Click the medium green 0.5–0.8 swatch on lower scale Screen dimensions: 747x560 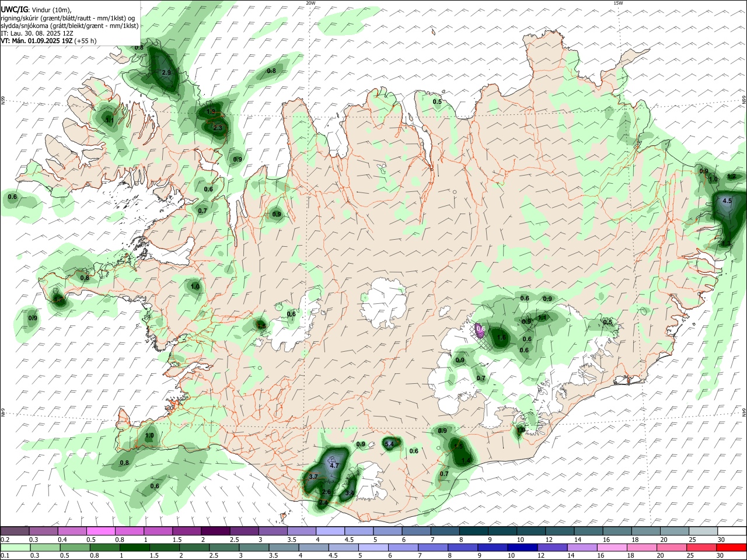tap(75, 547)
